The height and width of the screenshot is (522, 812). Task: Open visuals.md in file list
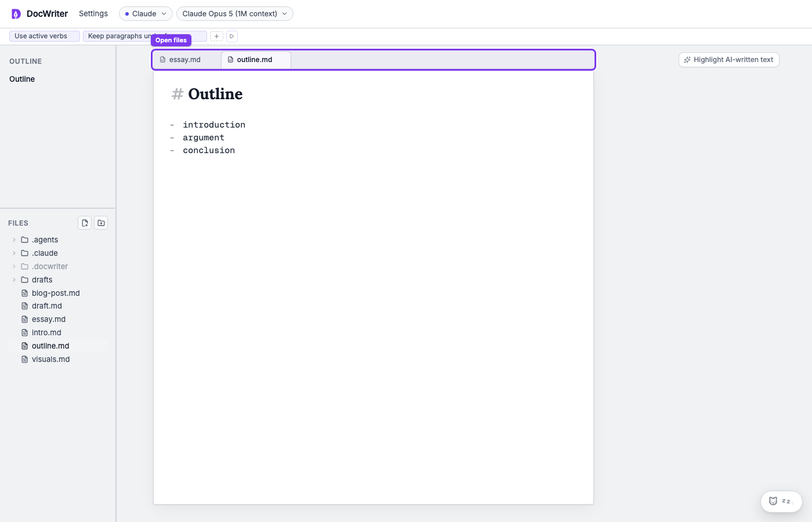pyautogui.click(x=58, y=359)
